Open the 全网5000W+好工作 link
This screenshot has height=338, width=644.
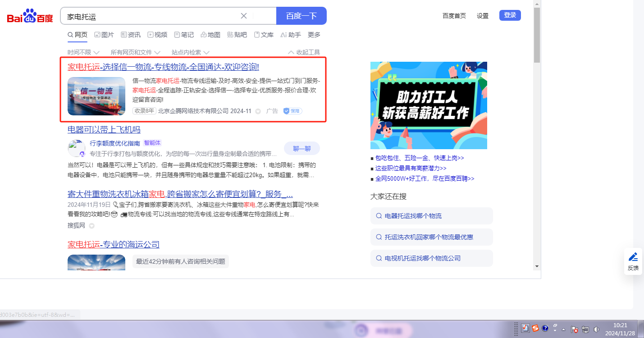[x=425, y=178]
